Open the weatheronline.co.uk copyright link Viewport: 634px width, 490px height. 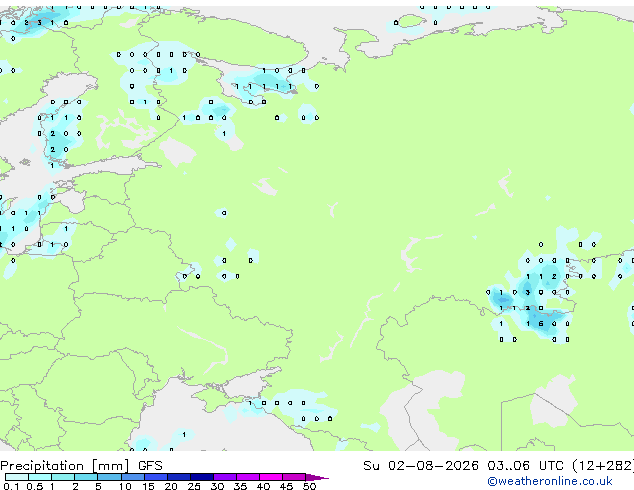[x=550, y=481]
